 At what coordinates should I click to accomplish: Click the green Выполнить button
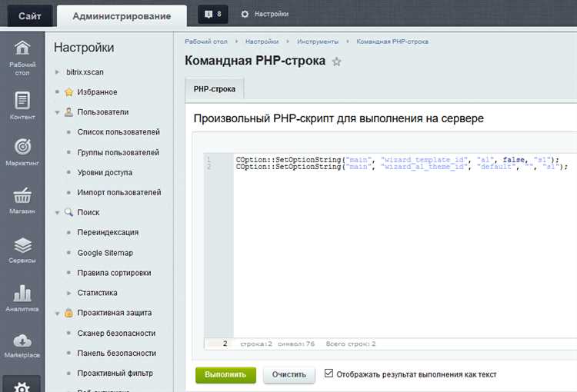225,375
